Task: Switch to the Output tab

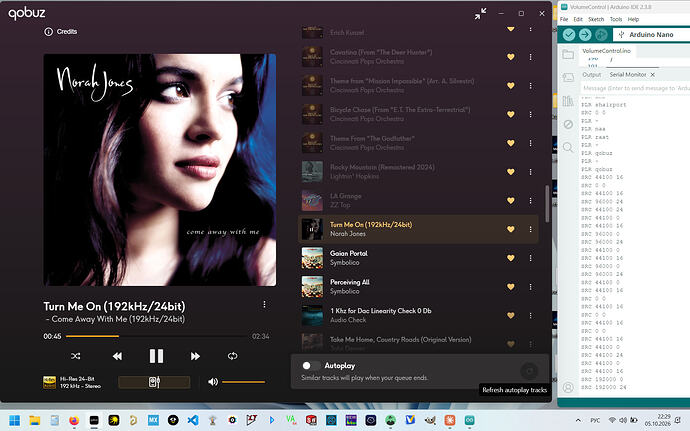Action: point(591,75)
